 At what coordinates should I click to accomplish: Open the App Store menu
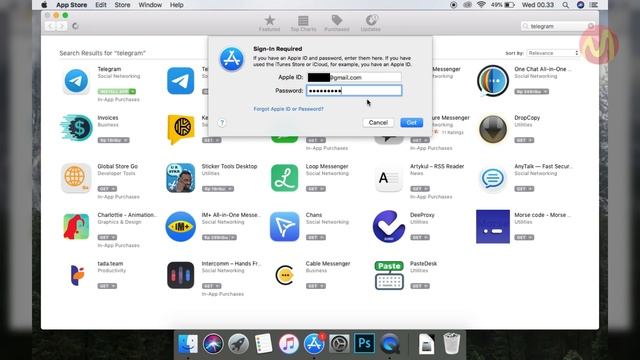tap(71, 5)
